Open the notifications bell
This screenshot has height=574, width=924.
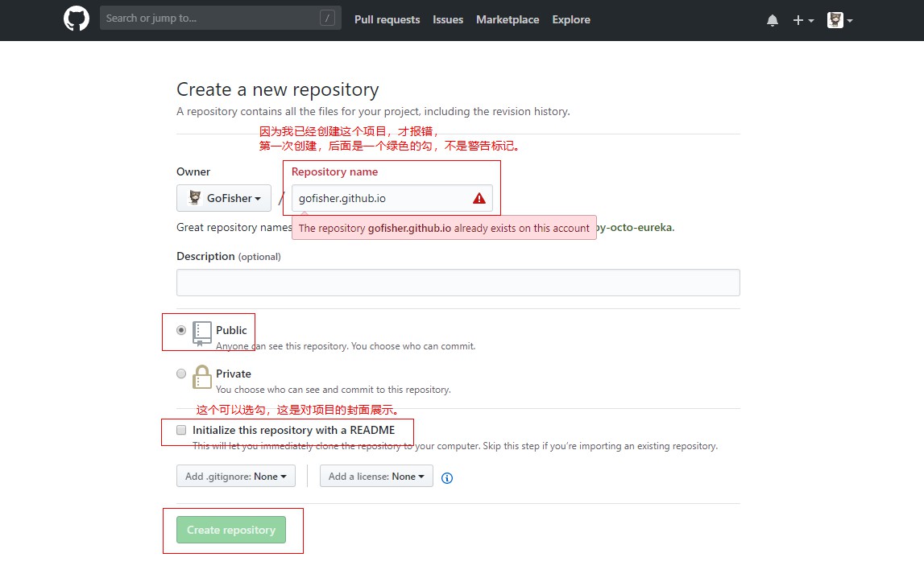click(x=773, y=20)
